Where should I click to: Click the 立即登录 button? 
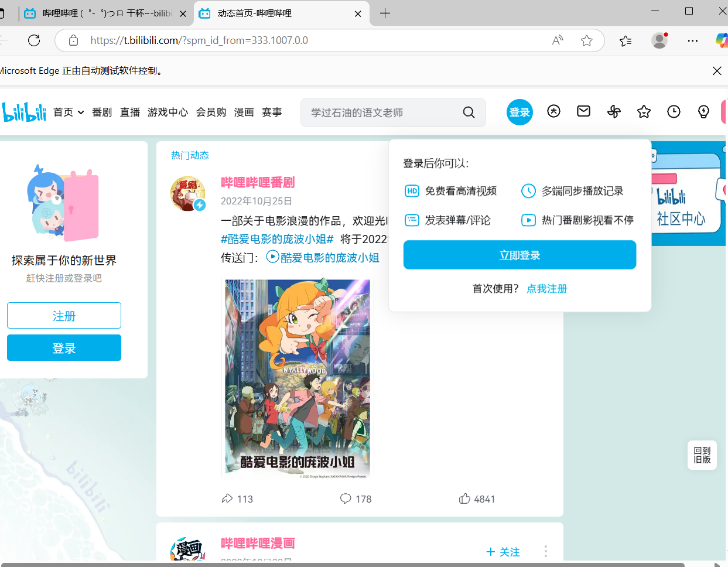519,255
